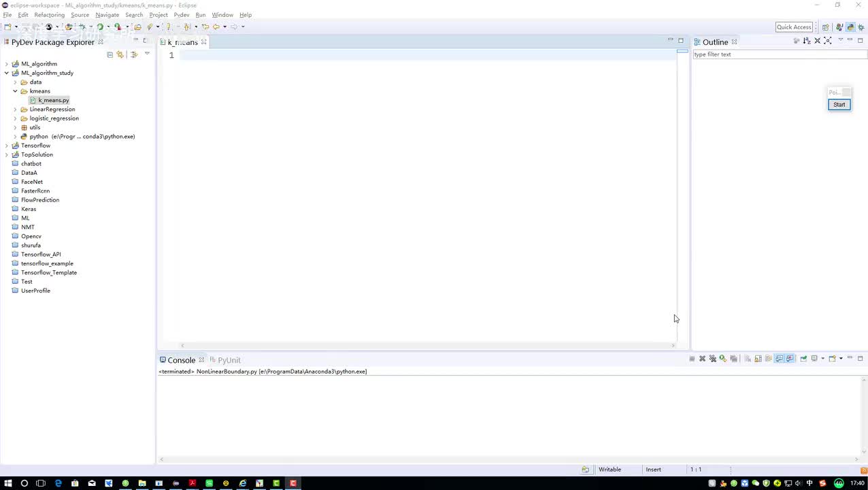This screenshot has width=868, height=490.
Task: Click the Start button
Action: click(x=839, y=105)
